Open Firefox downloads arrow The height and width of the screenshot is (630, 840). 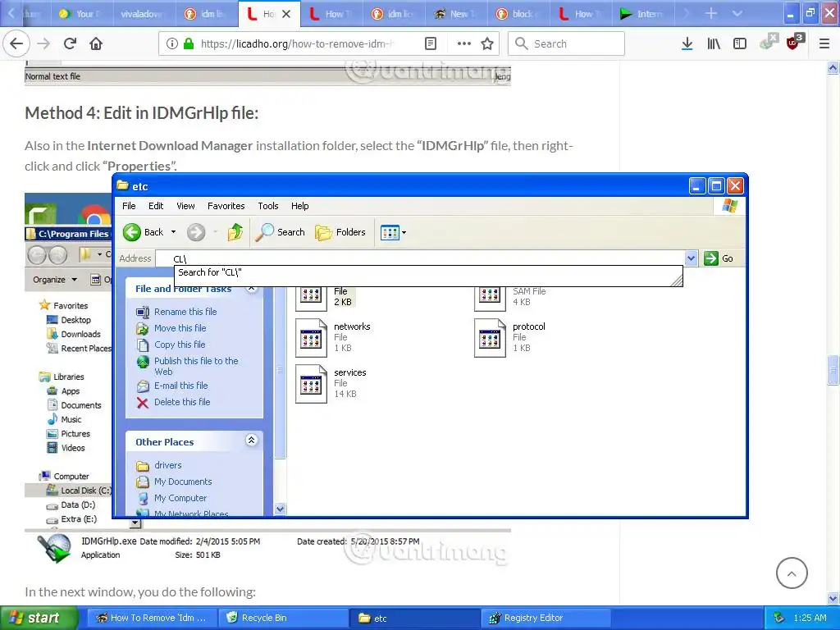[687, 43]
